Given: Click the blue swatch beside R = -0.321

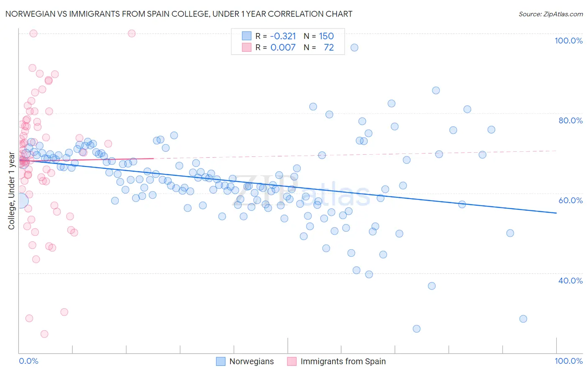Looking at the screenshot, I should point(247,36).
